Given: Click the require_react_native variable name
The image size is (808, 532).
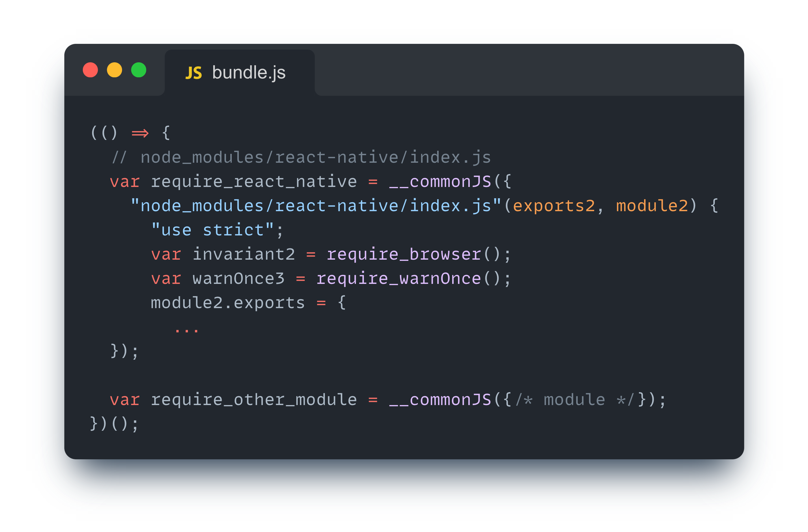Looking at the screenshot, I should click(x=254, y=182).
